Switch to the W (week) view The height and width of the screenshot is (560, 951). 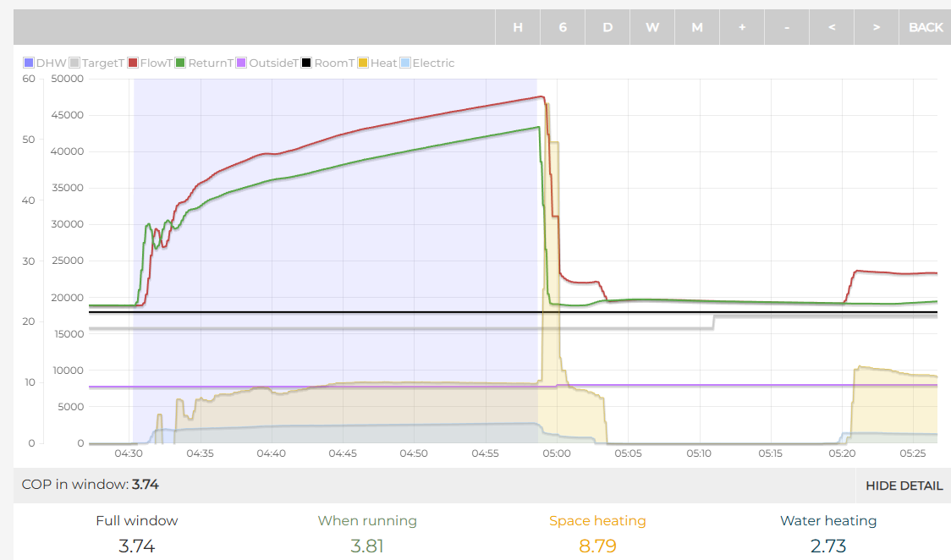coord(652,27)
